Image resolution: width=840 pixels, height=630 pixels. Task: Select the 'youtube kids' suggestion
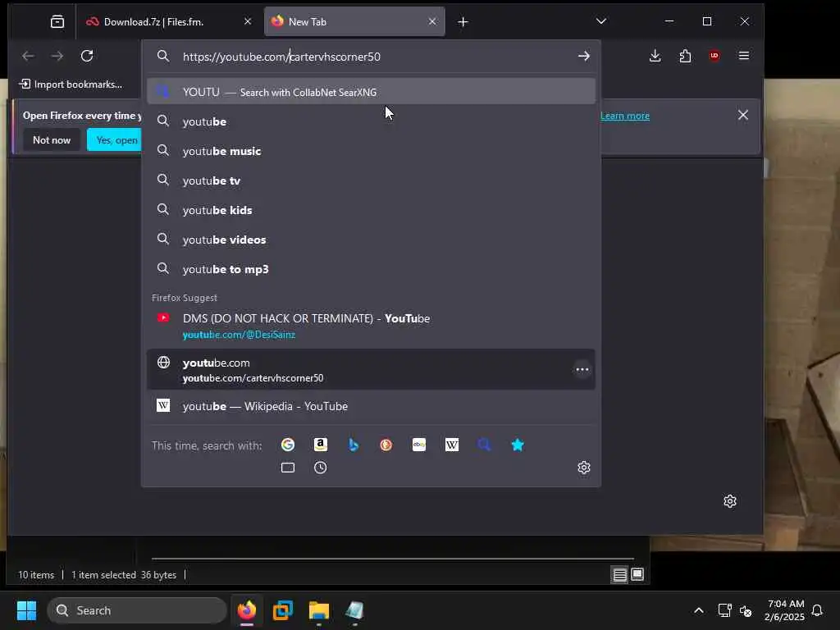point(371,210)
